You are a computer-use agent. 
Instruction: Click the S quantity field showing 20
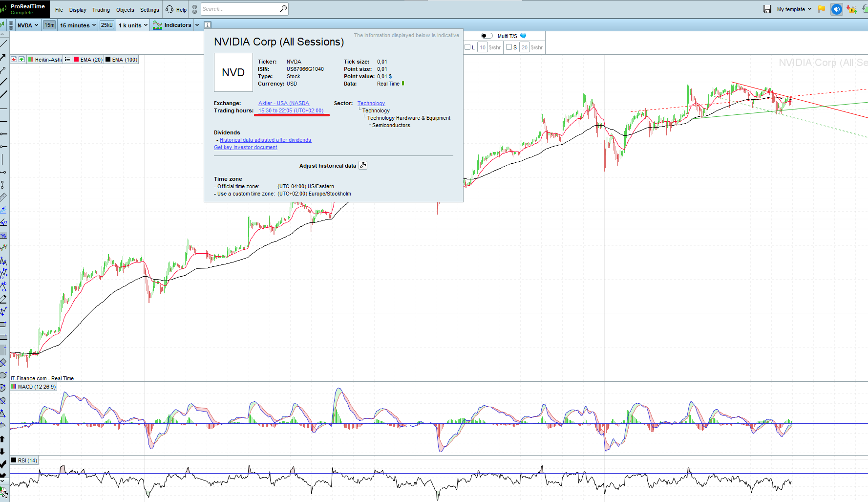click(524, 47)
